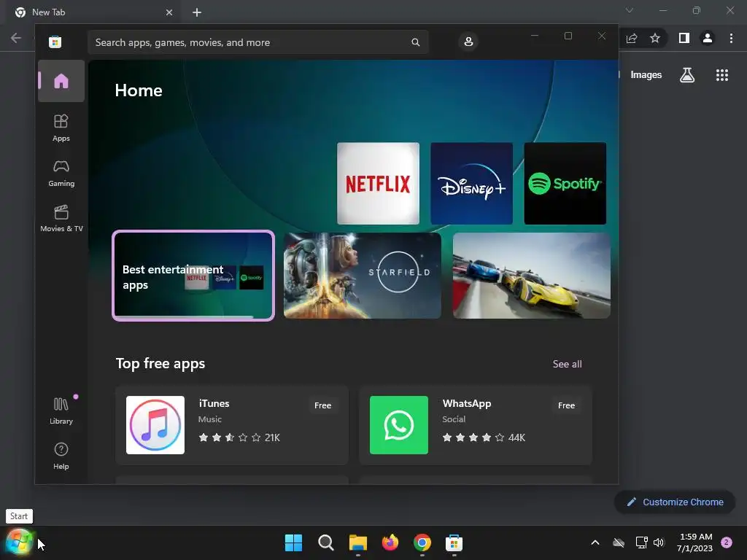Image resolution: width=747 pixels, height=560 pixels.
Task: Open File Explorer from taskbar
Action: [357, 542]
